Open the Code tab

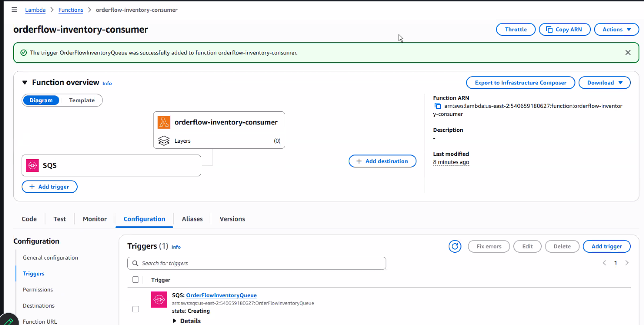pos(29,219)
